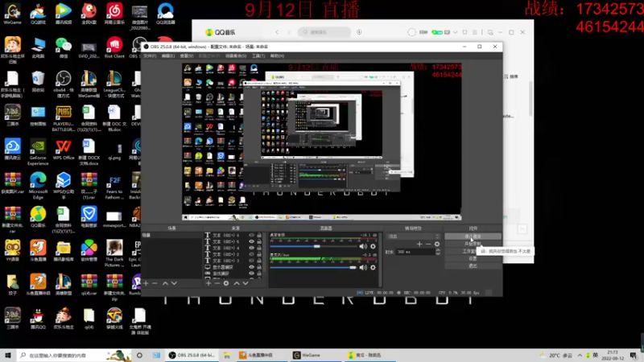Viewport: 644px width, 362px height.
Task: Toggle visibility of 文本 (GDI+) 3 source
Action: coord(251,261)
